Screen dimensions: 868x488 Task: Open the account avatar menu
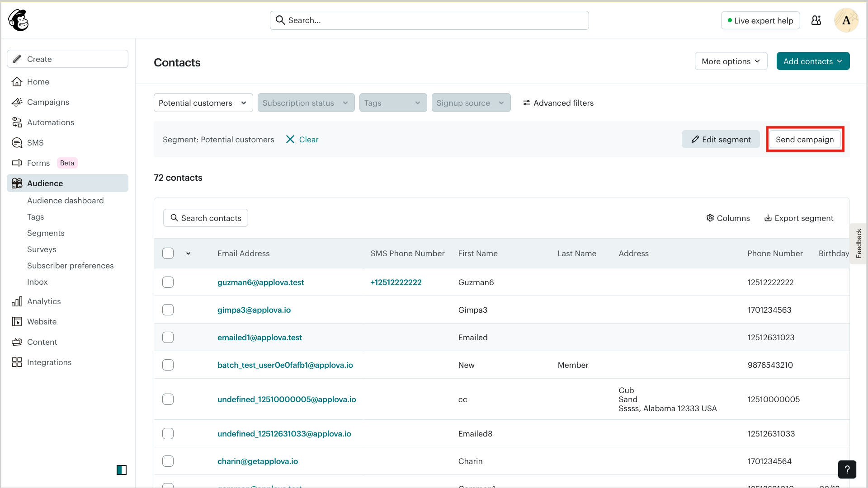[846, 20]
